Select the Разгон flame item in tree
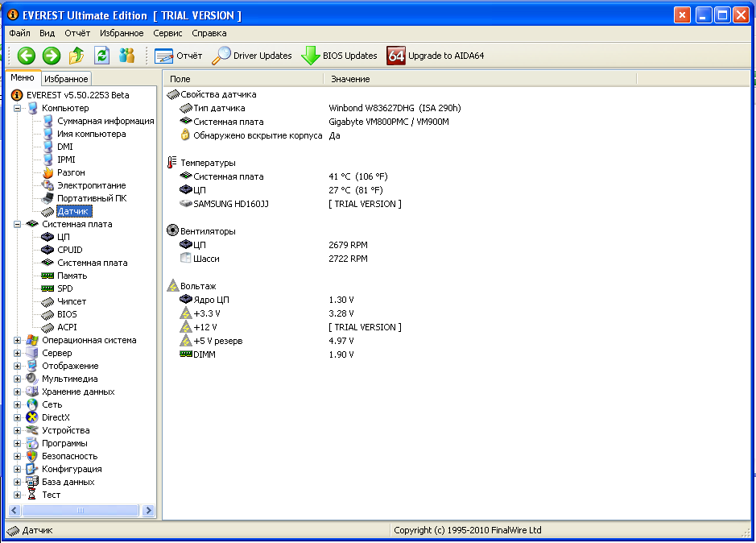This screenshot has width=756, height=543. click(70, 172)
